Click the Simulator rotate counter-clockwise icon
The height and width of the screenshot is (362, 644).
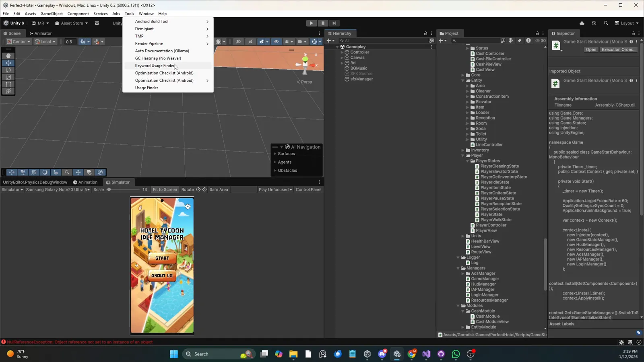pos(204,189)
